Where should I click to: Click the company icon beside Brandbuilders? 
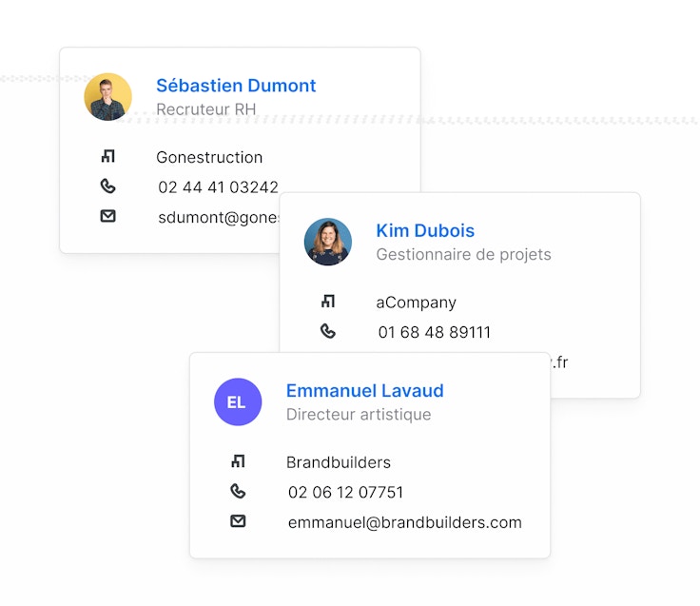(238, 461)
